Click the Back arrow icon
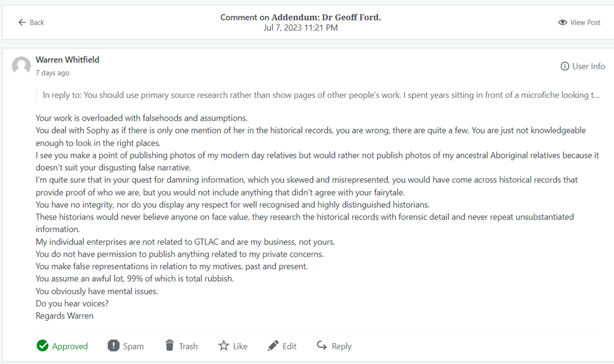Viewport: 614px width, 364px height. 22,22
